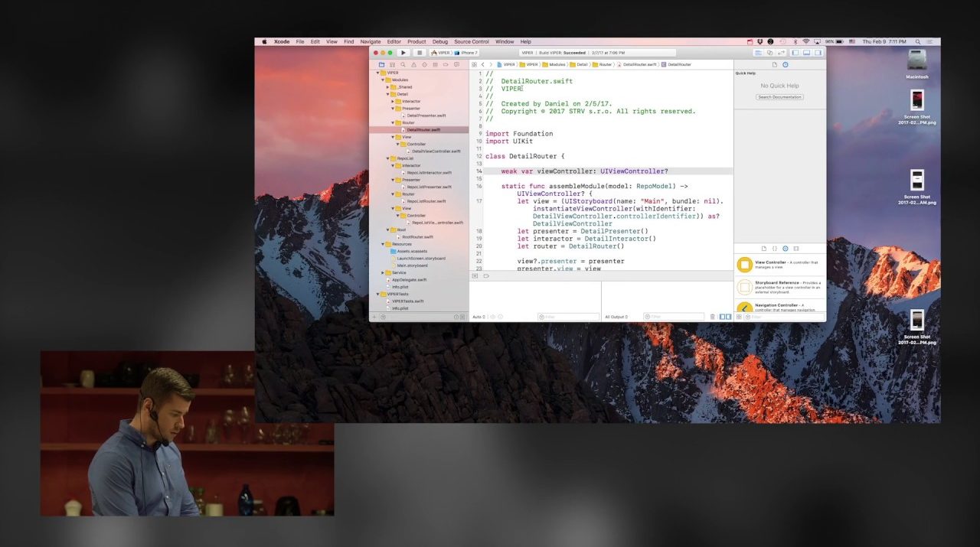
Task: Open the Product menu
Action: (x=416, y=41)
